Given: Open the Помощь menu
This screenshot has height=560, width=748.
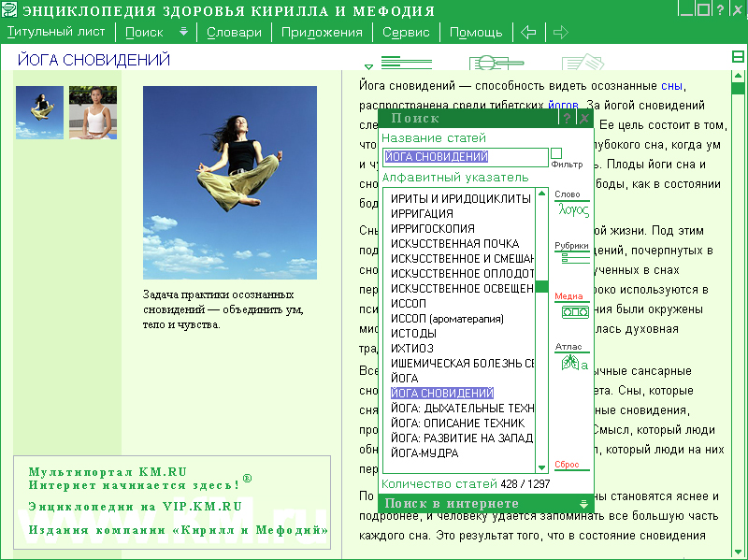Looking at the screenshot, I should (476, 33).
